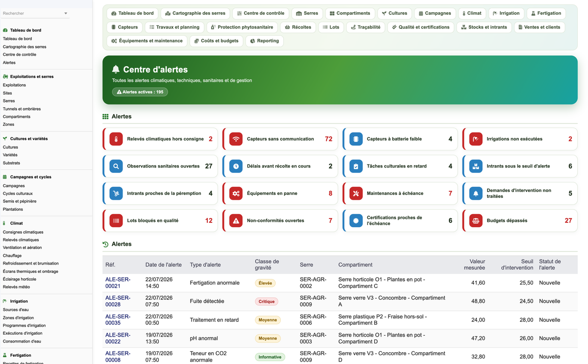Screen dimensions: 588x364
Task: Click the bell icon in Centre d'alertes banner
Action: click(116, 70)
